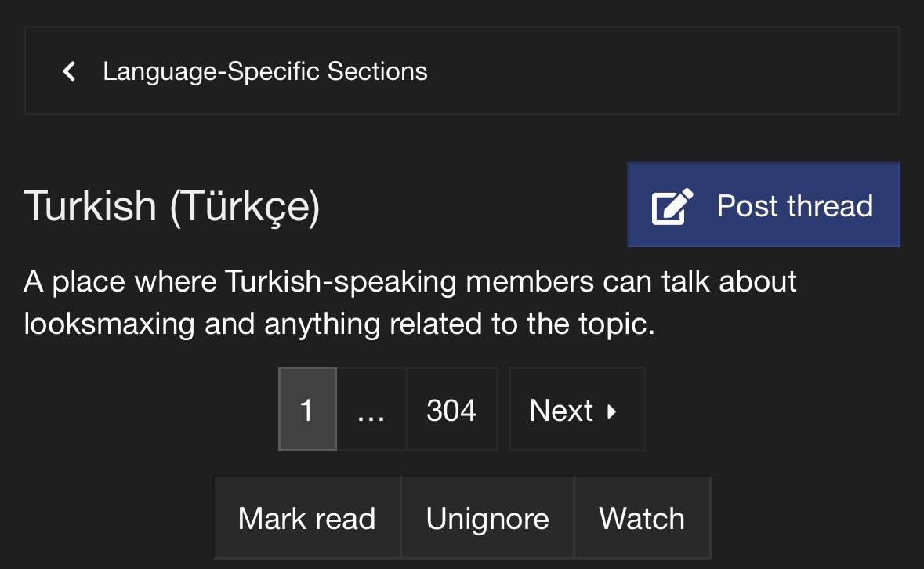Click the word Sections in the breadcrumb

tap(377, 71)
